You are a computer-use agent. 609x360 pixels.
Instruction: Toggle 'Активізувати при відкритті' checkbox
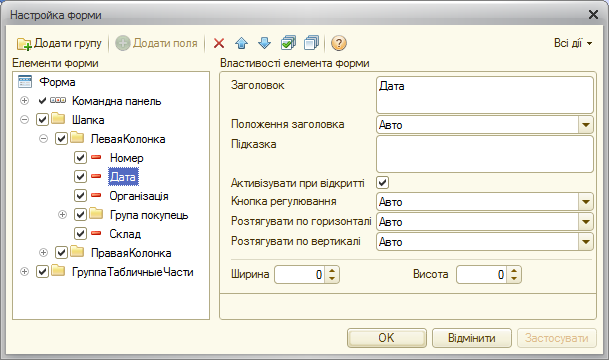(383, 182)
